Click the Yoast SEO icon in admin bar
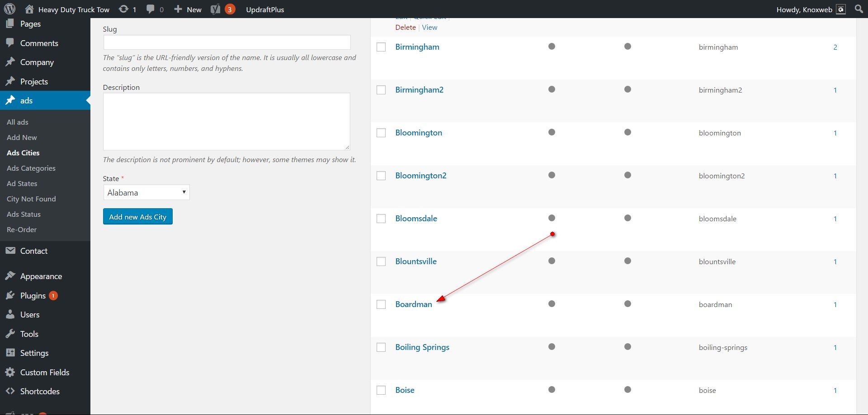Image resolution: width=868 pixels, height=415 pixels. (216, 9)
